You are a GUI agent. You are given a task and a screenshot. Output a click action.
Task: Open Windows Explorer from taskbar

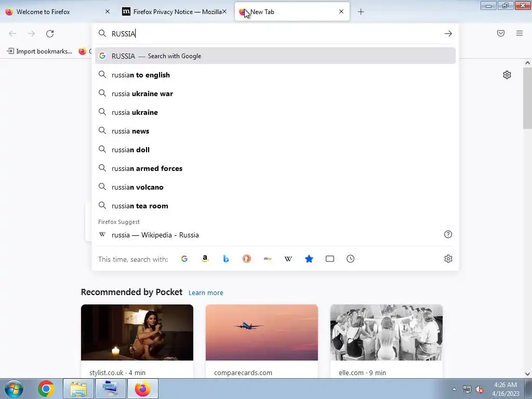[x=78, y=389]
